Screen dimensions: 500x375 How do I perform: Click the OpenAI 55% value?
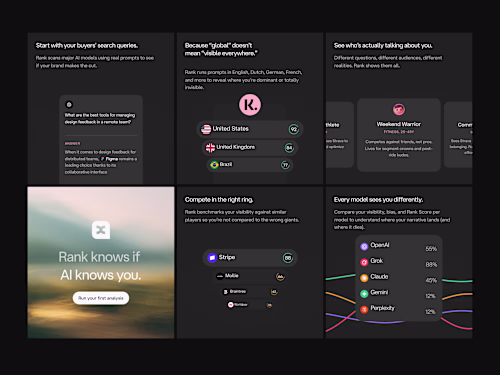click(x=431, y=249)
